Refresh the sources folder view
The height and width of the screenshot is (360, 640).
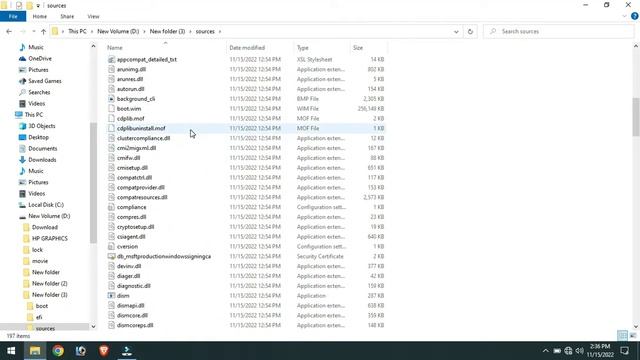click(x=470, y=31)
